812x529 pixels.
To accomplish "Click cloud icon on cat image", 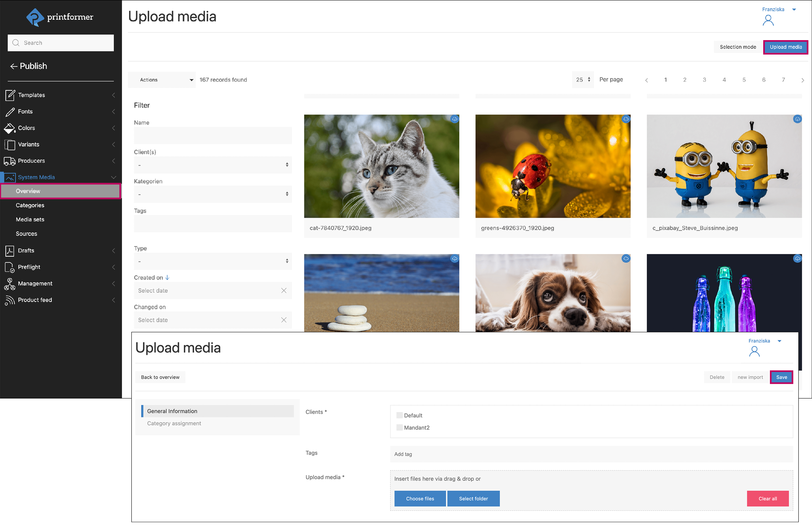I will point(455,119).
